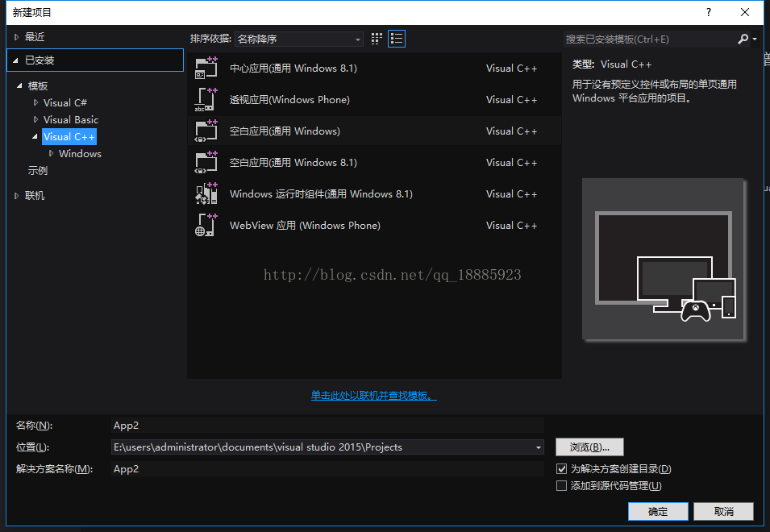Click the 空白应用(通用 Windows 8.1) template icon

pos(206,163)
